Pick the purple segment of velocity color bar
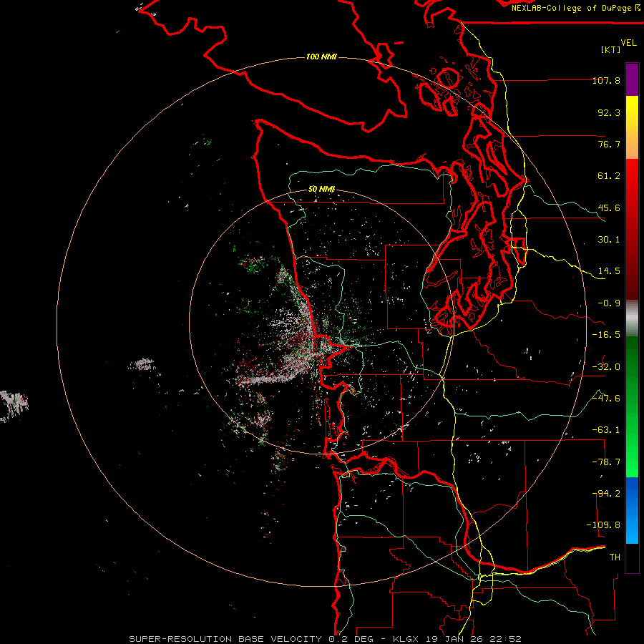 pos(632,79)
